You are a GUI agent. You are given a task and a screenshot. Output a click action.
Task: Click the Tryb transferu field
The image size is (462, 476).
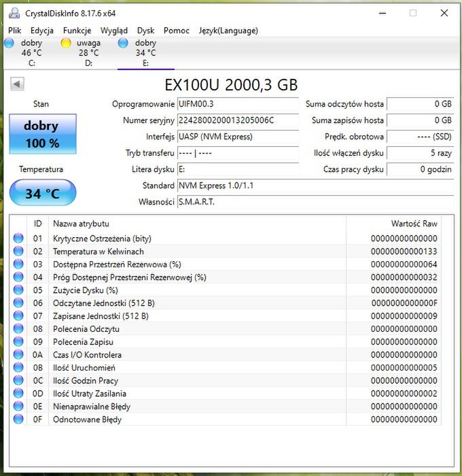(238, 153)
